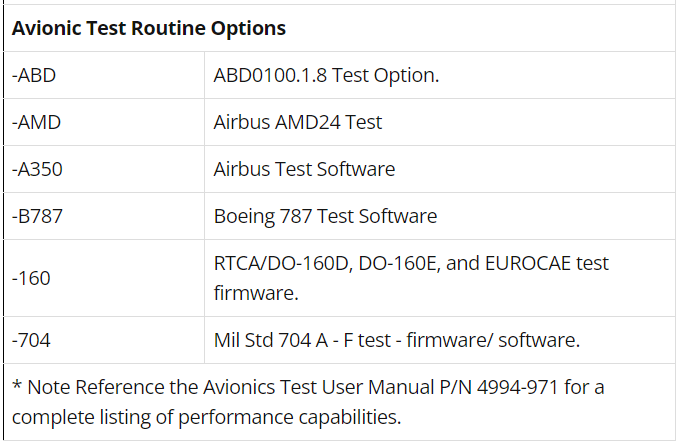Click RTCA/DO-160D, DO-160E description text
The image size is (679, 445).
(x=327, y=263)
